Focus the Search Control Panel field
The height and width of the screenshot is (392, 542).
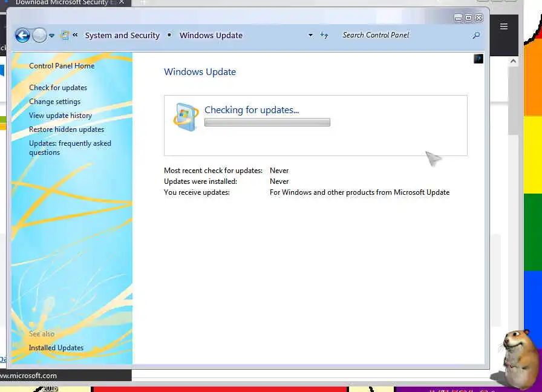point(405,35)
